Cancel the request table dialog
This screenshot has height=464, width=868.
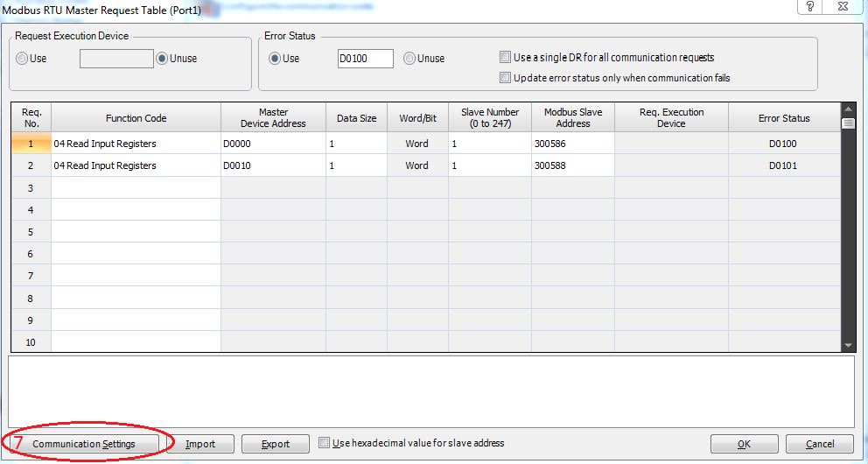click(819, 444)
